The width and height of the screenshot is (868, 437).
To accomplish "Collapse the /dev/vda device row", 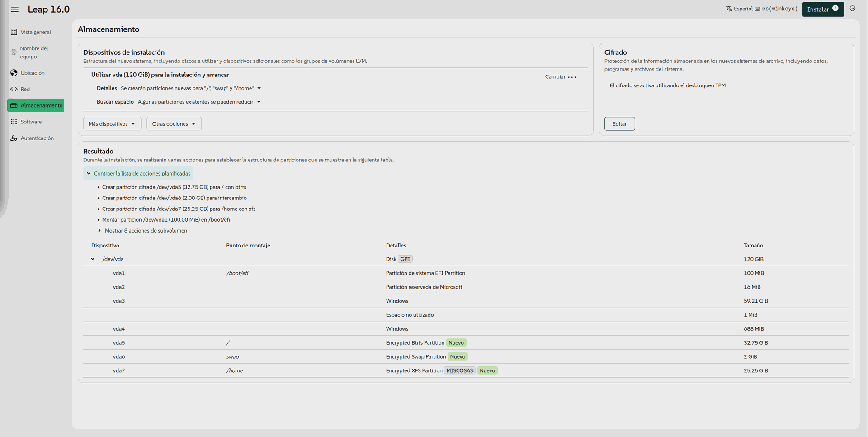I will pos(93,259).
